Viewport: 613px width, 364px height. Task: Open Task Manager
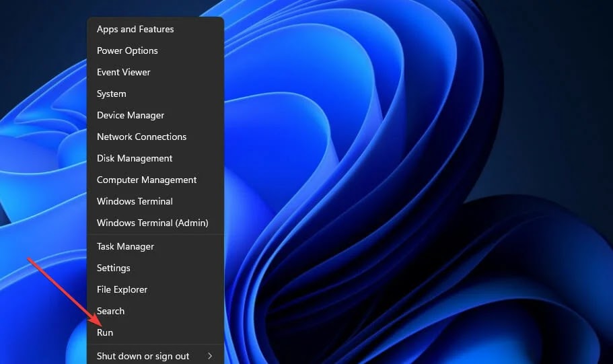155,247
